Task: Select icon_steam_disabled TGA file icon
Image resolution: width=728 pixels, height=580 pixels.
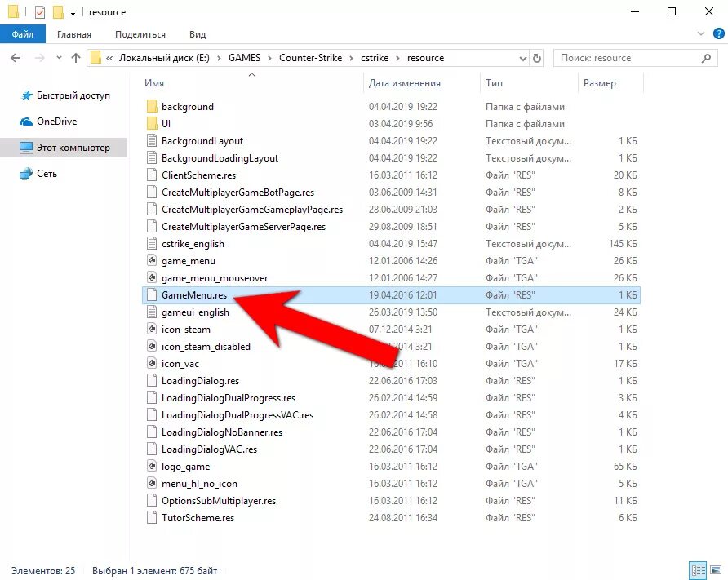Action: coord(152,346)
